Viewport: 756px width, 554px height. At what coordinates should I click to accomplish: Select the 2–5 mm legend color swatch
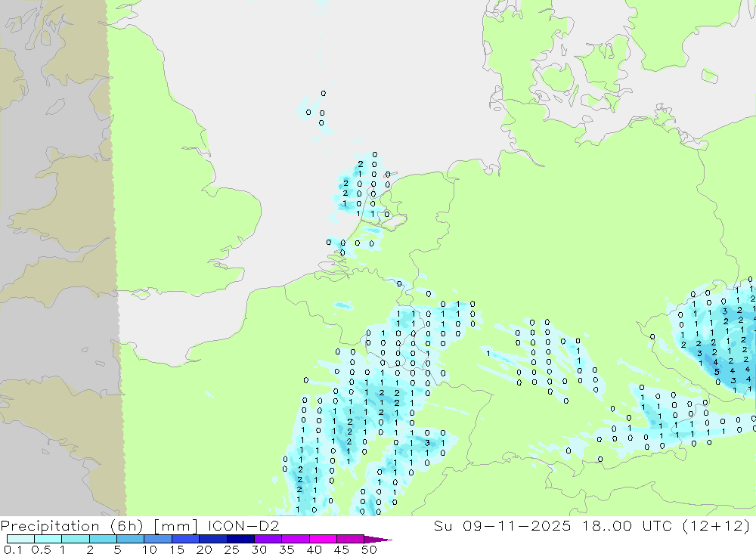(103, 539)
